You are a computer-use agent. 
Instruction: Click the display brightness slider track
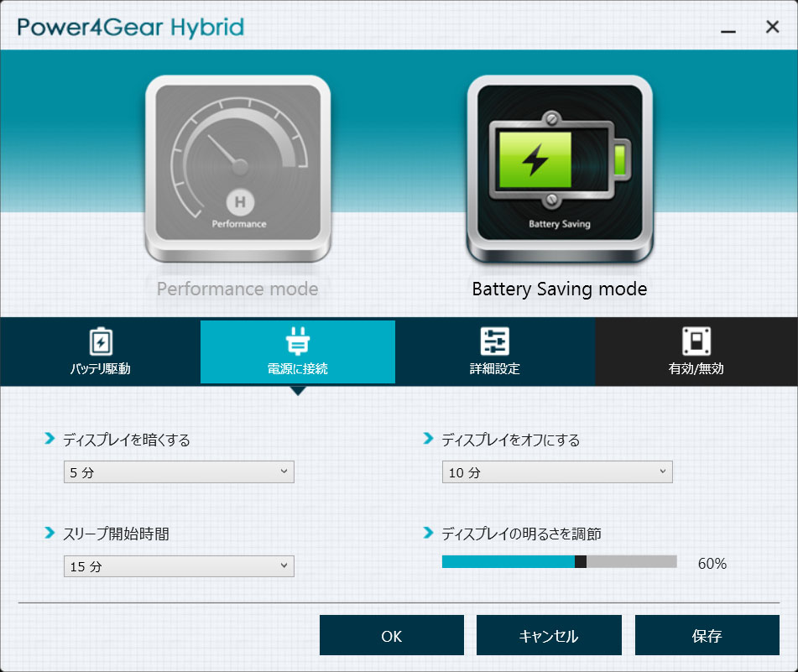[560, 561]
